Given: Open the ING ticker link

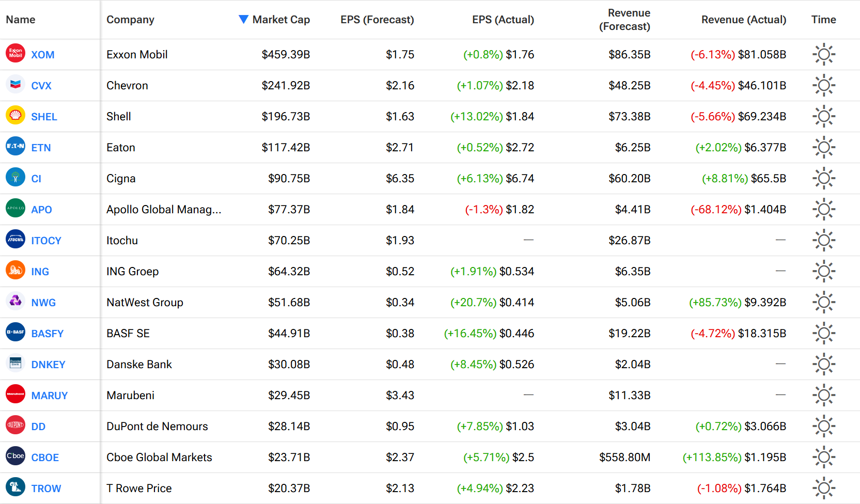Looking at the screenshot, I should 40,272.
